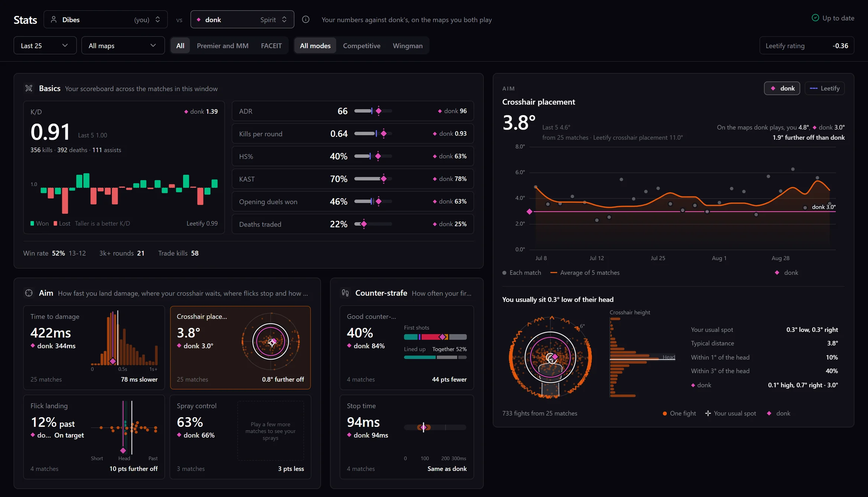
Task: Click the info icon next to donk selector
Action: 306,19
